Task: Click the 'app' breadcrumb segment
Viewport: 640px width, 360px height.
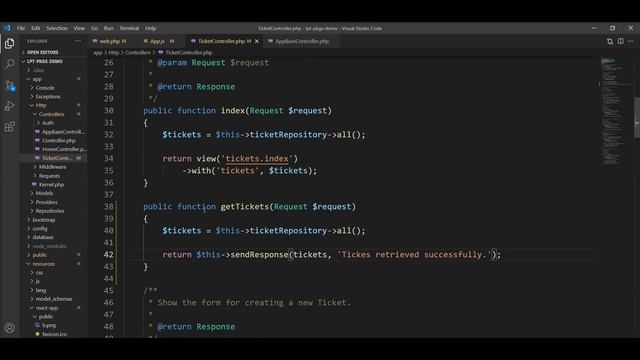Action: pos(98,53)
